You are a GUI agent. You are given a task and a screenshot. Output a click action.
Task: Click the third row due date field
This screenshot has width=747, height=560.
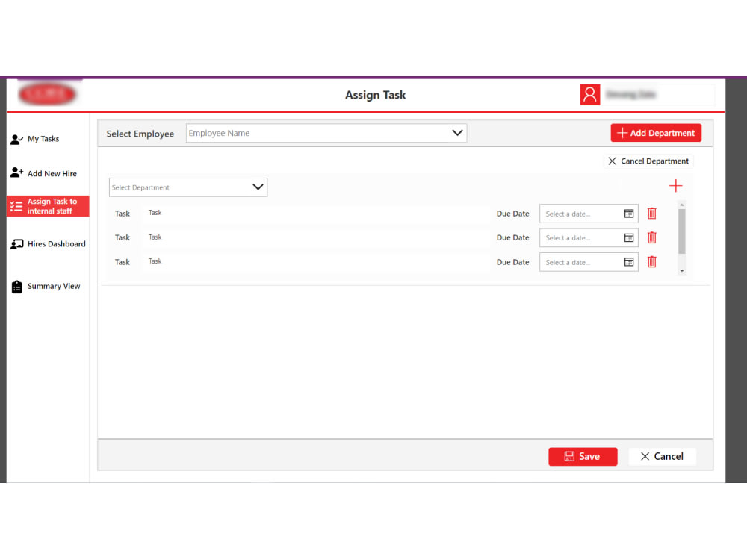click(589, 262)
